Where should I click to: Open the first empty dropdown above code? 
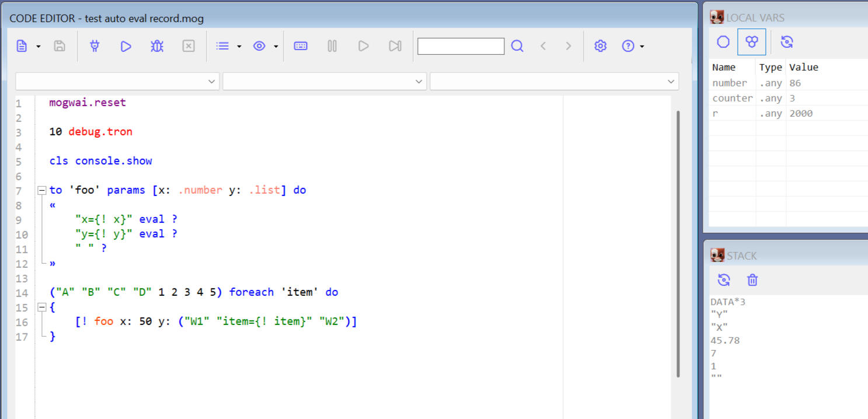point(117,82)
